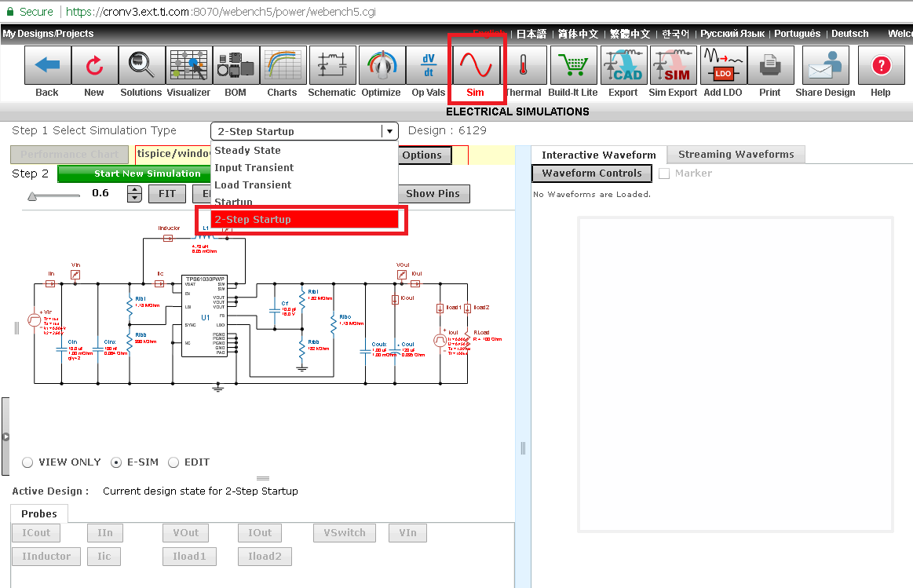Click the Back arrow toolbar icon
Screen dimensions: 913x588
pyautogui.click(x=48, y=66)
